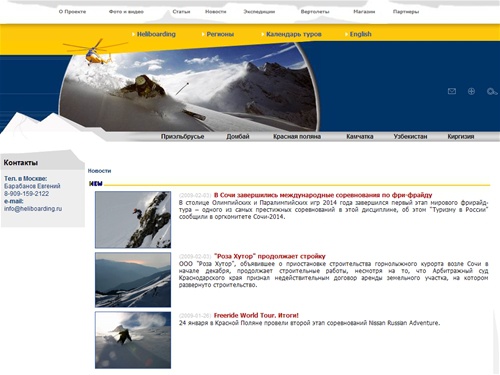Click cliff-jump skier news thumbnail
The height and width of the screenshot is (375, 500).
click(133, 220)
